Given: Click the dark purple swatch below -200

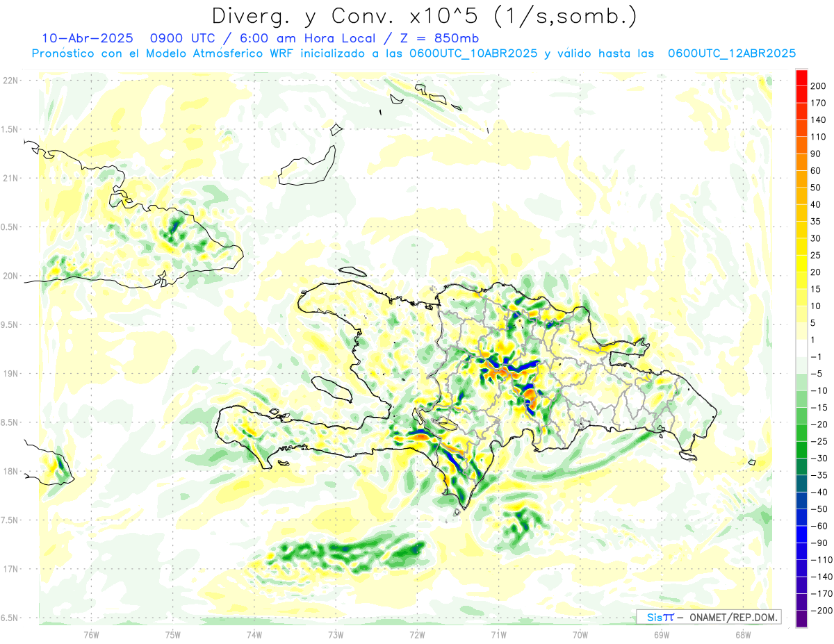Looking at the screenshot, I should pos(802,619).
